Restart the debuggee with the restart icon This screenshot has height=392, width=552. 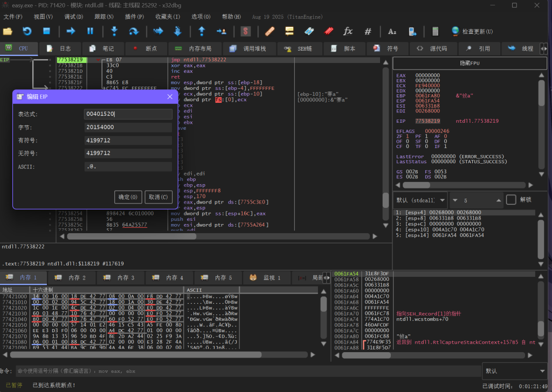click(27, 31)
